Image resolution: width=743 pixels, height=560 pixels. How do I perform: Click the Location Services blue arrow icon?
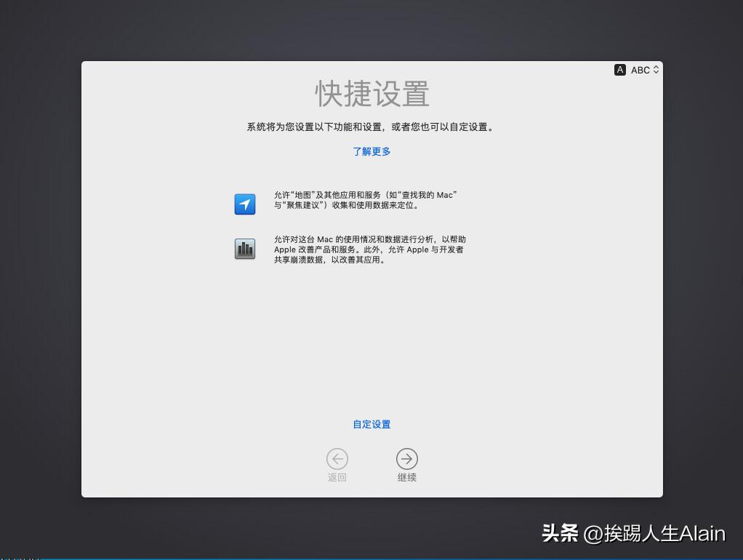[x=244, y=204]
